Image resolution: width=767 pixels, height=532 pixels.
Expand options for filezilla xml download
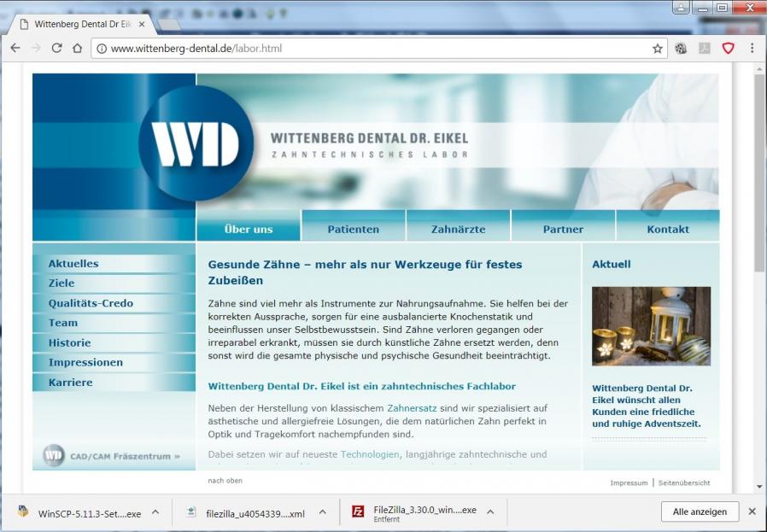(x=323, y=512)
